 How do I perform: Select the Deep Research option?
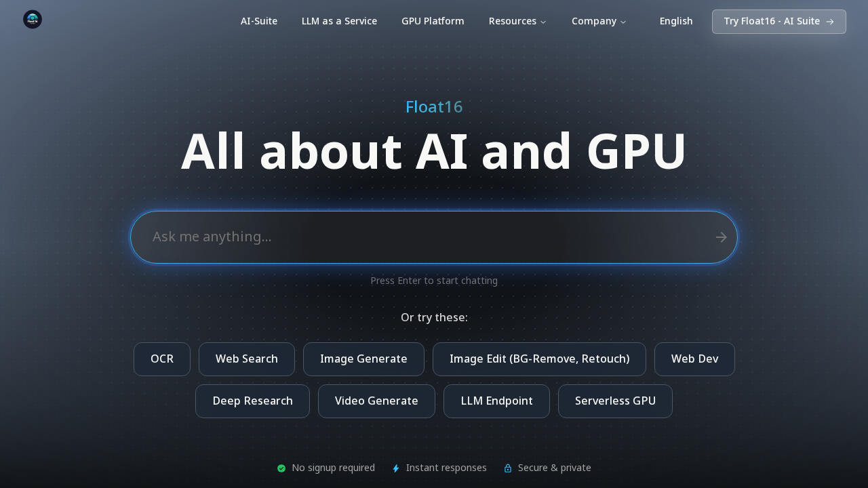(x=252, y=401)
